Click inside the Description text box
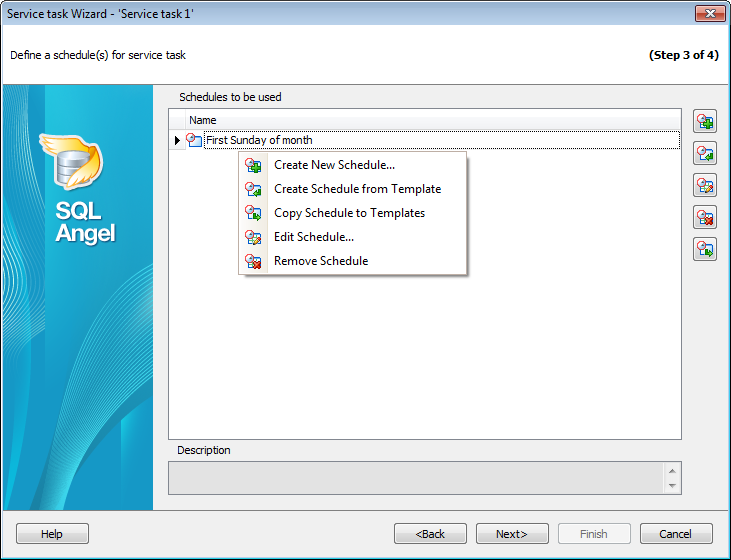 click(416, 478)
